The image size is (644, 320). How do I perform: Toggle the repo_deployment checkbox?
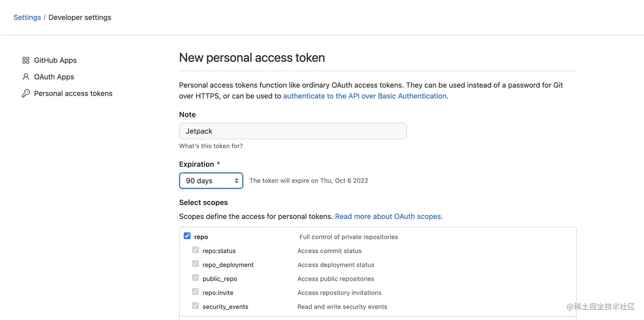pyautogui.click(x=195, y=264)
